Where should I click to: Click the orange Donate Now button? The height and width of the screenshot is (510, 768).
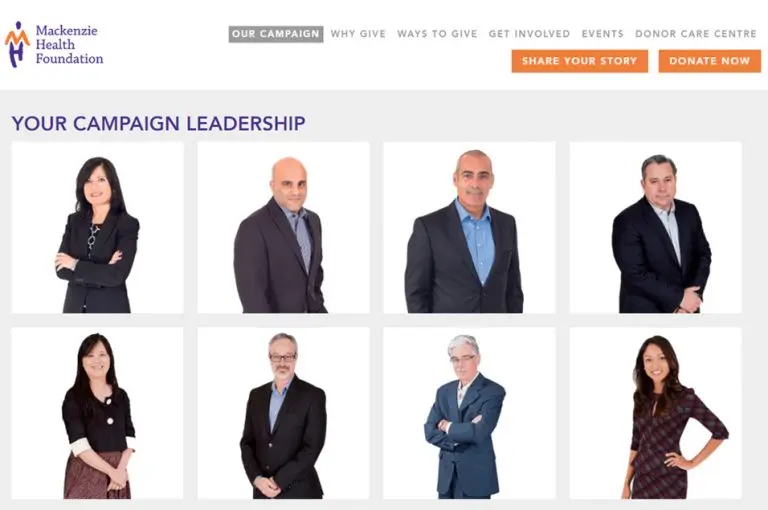pyautogui.click(x=709, y=61)
